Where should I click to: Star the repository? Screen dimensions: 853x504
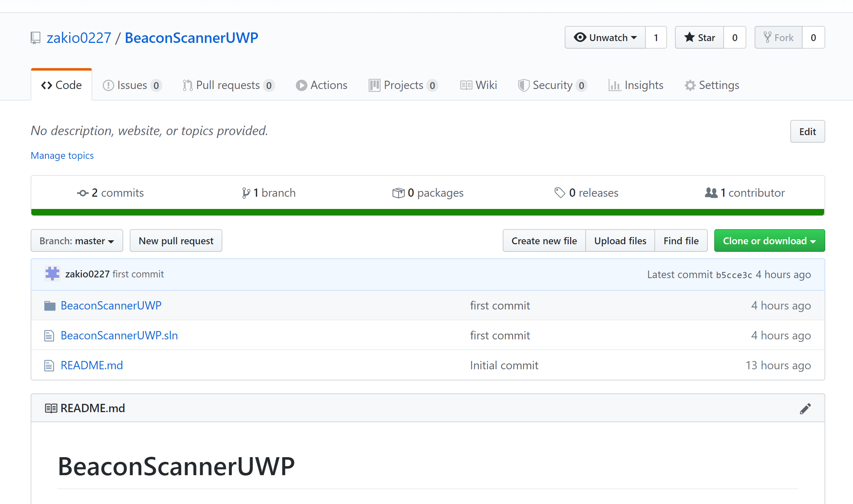coord(699,37)
